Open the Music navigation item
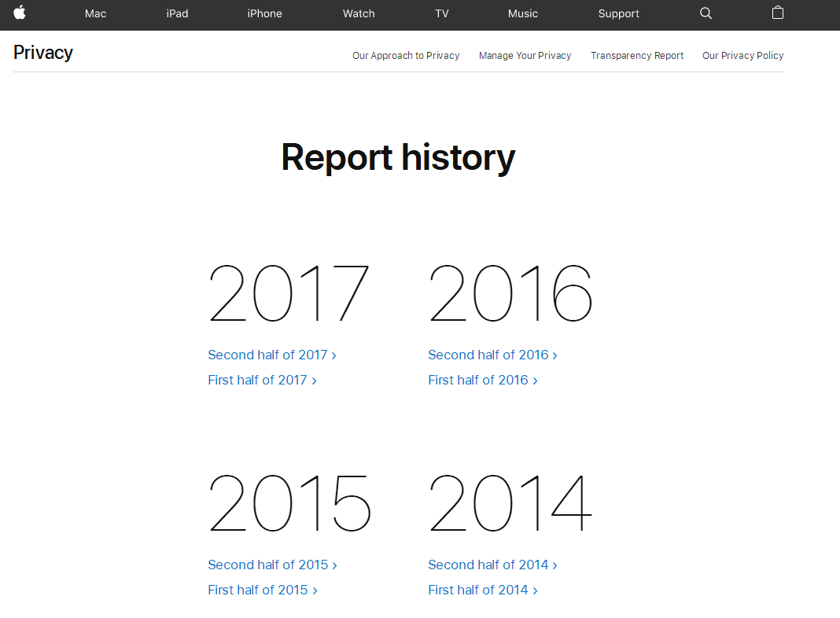Image resolution: width=840 pixels, height=618 pixels. pos(523,14)
